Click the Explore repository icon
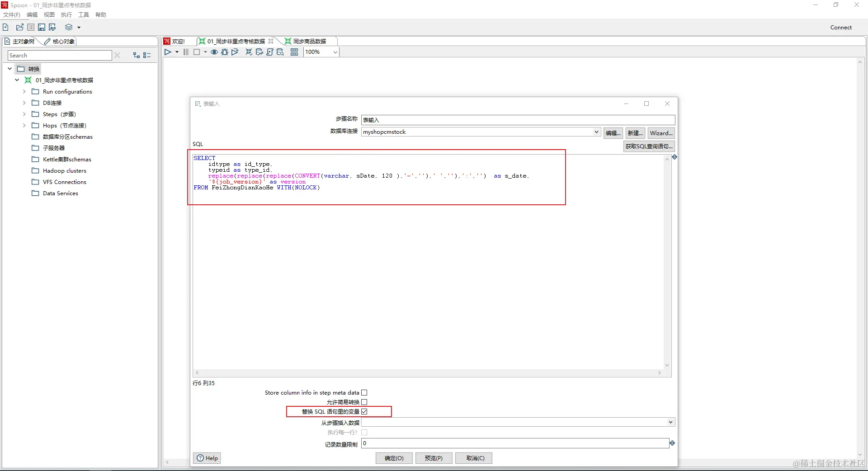 point(31,27)
